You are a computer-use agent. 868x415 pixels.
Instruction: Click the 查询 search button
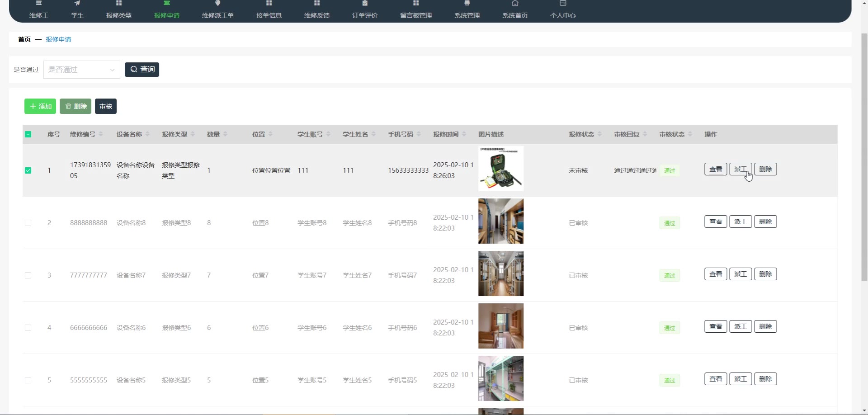pos(142,69)
